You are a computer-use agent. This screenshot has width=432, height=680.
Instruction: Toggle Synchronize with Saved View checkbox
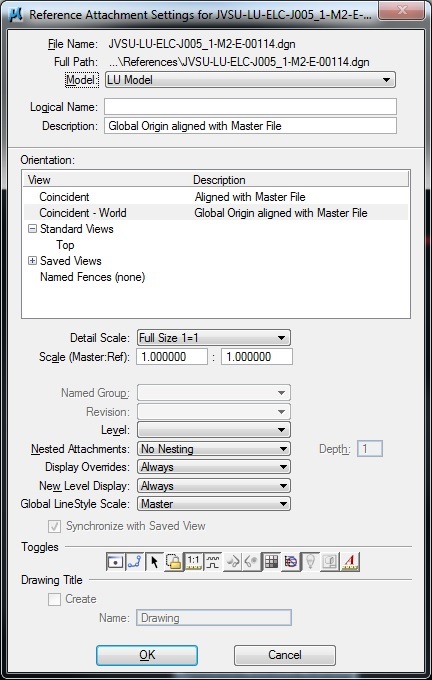(x=54, y=526)
